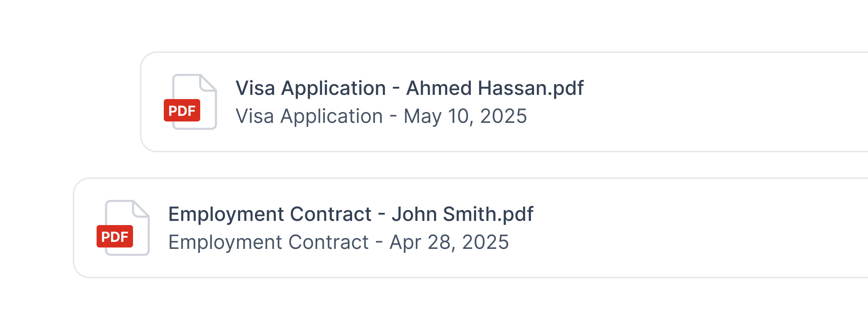
Task: Click the folded corner of Employment Contract's icon
Action: [141, 209]
